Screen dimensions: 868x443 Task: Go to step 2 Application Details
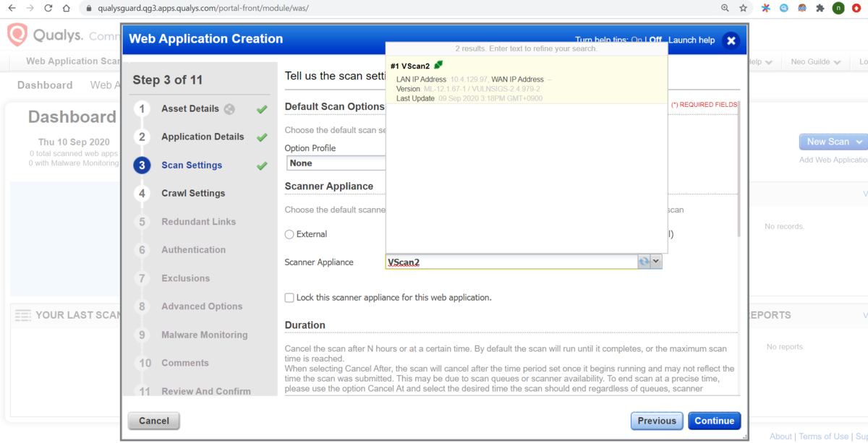(203, 137)
